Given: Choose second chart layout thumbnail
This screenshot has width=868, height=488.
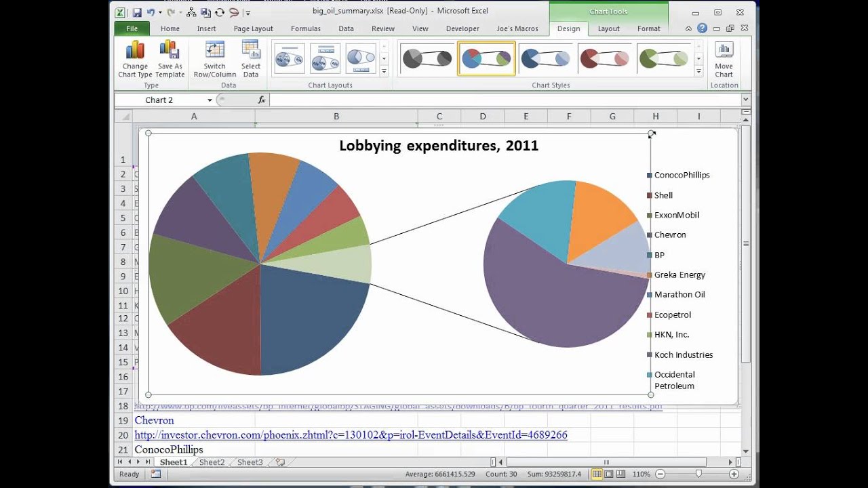Looking at the screenshot, I should [x=325, y=59].
